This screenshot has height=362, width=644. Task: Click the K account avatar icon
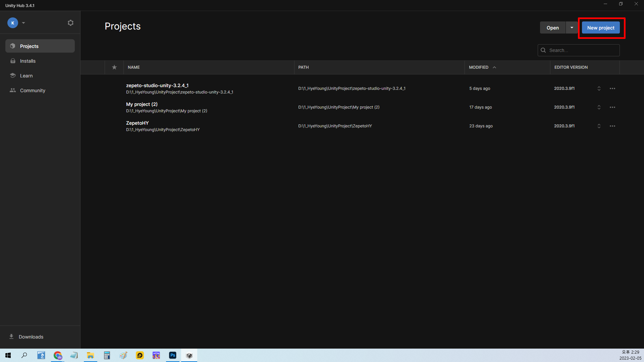[13, 23]
